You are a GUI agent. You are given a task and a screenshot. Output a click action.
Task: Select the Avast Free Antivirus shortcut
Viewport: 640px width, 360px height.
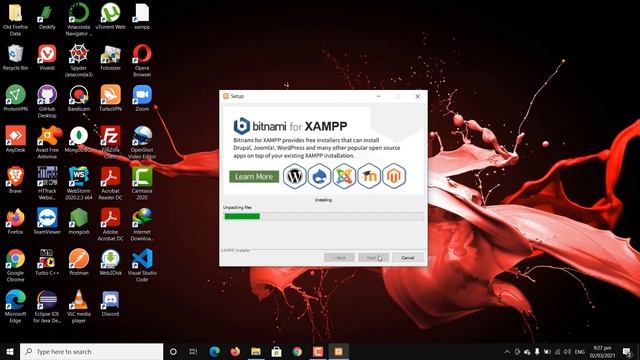click(x=47, y=142)
